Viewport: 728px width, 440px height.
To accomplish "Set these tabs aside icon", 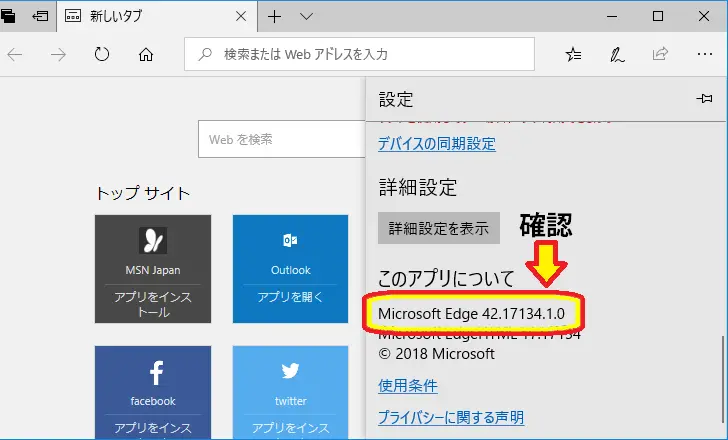I will click(x=40, y=16).
